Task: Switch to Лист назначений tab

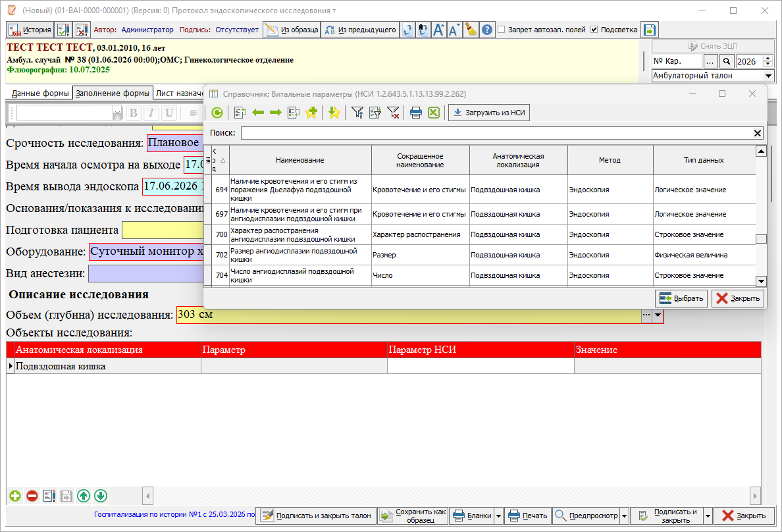Action: [179, 93]
